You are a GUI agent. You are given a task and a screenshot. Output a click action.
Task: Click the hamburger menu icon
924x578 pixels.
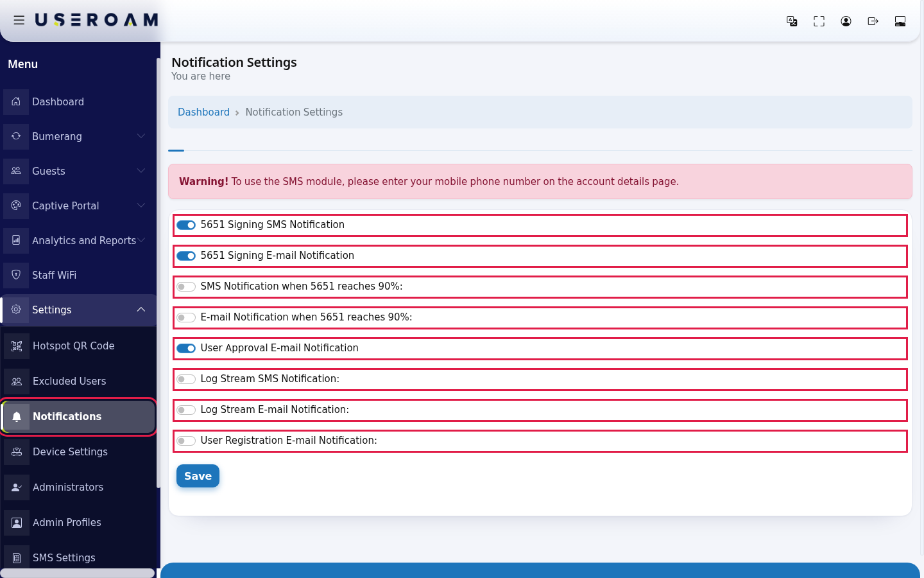(x=19, y=21)
